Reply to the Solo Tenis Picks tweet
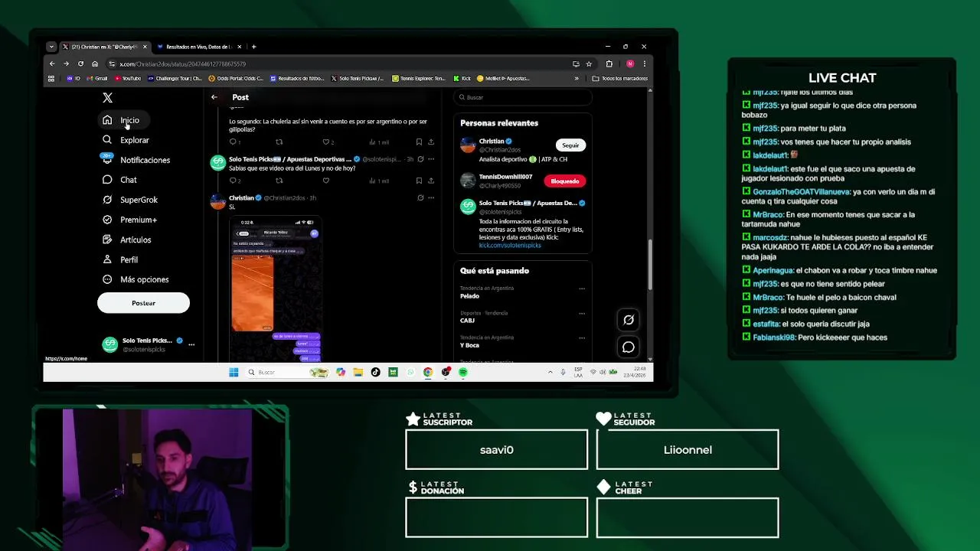Viewport: 980px width, 551px height. click(234, 181)
